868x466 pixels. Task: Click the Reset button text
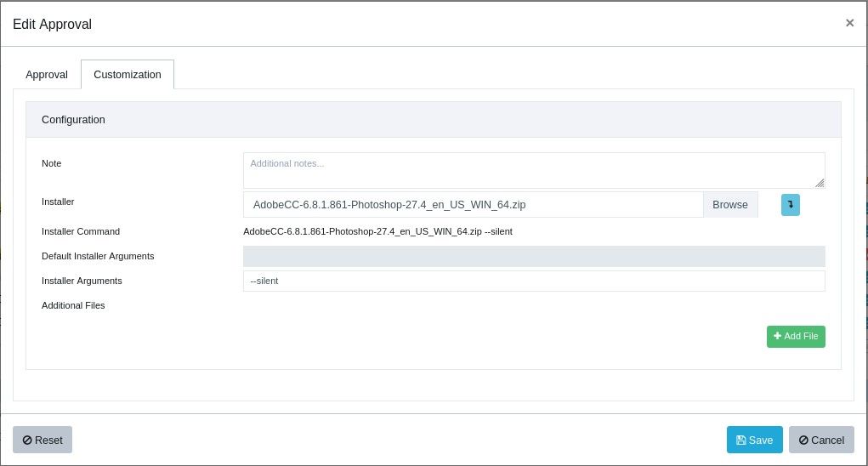(x=48, y=440)
